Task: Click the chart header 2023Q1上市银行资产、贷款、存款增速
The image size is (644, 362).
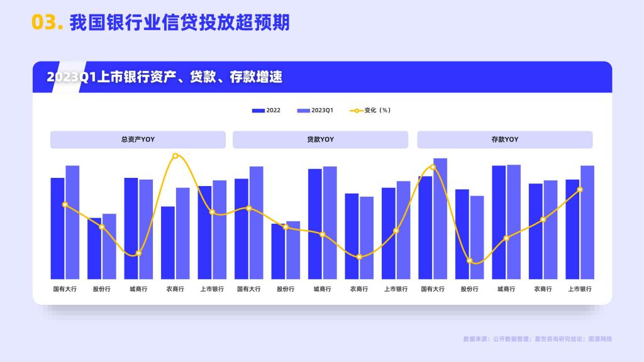Action: 164,77
